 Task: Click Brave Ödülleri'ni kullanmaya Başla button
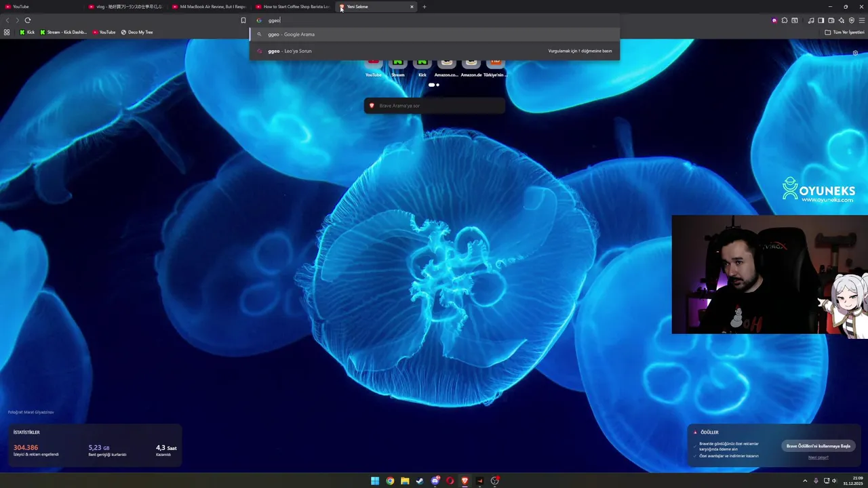pos(818,446)
